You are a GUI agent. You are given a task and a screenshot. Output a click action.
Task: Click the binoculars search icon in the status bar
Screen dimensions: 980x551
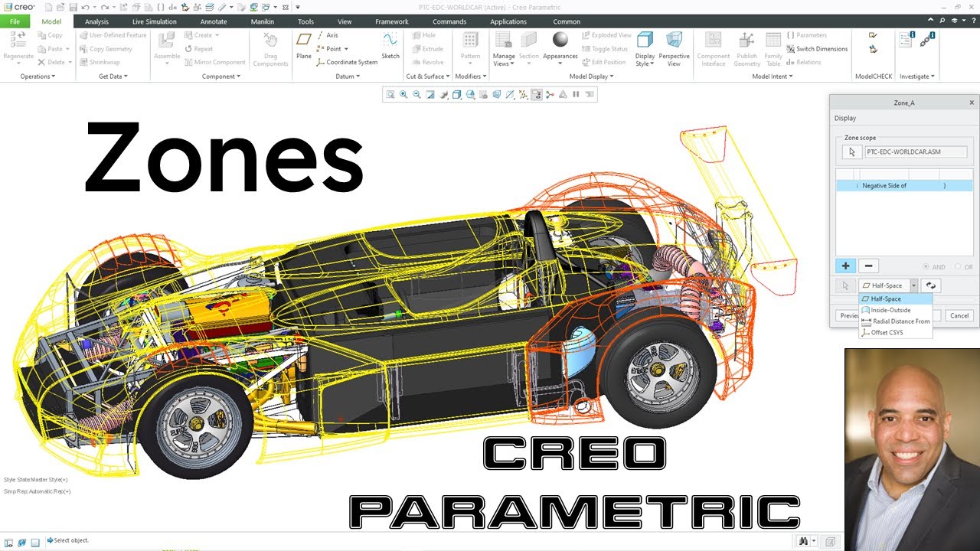[x=803, y=541]
